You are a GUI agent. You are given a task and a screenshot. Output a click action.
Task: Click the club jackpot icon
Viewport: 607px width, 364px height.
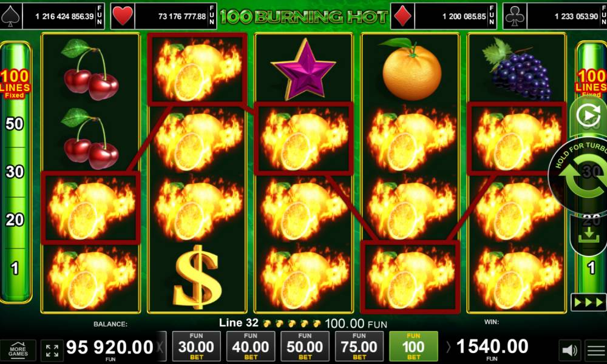click(x=515, y=16)
